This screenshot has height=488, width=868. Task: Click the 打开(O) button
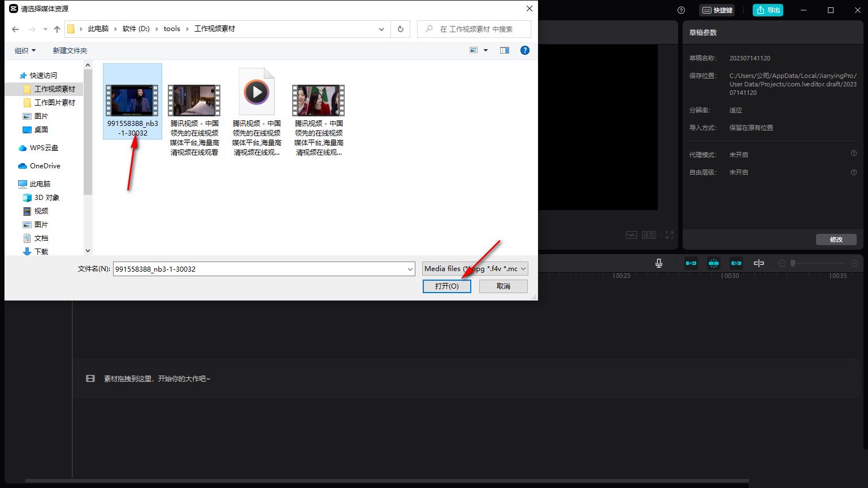[x=446, y=286]
